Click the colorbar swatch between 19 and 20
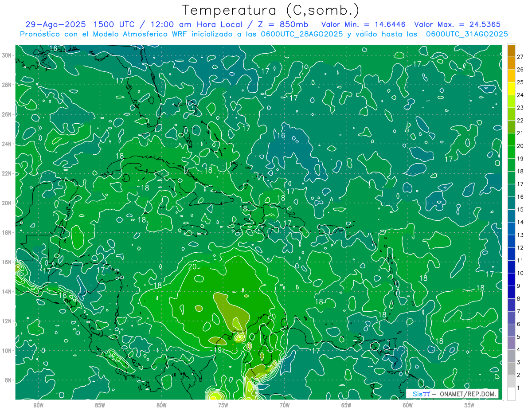532x411 pixels. 511,152
